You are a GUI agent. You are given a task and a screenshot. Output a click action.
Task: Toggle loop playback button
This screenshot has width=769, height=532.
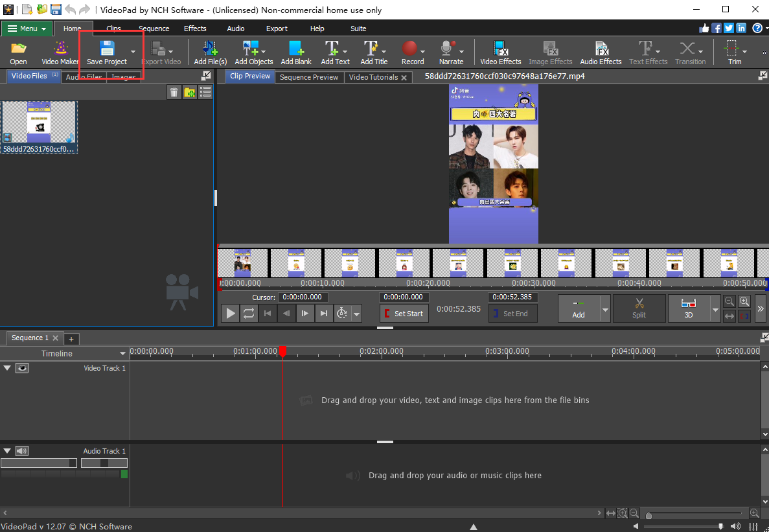pyautogui.click(x=249, y=314)
